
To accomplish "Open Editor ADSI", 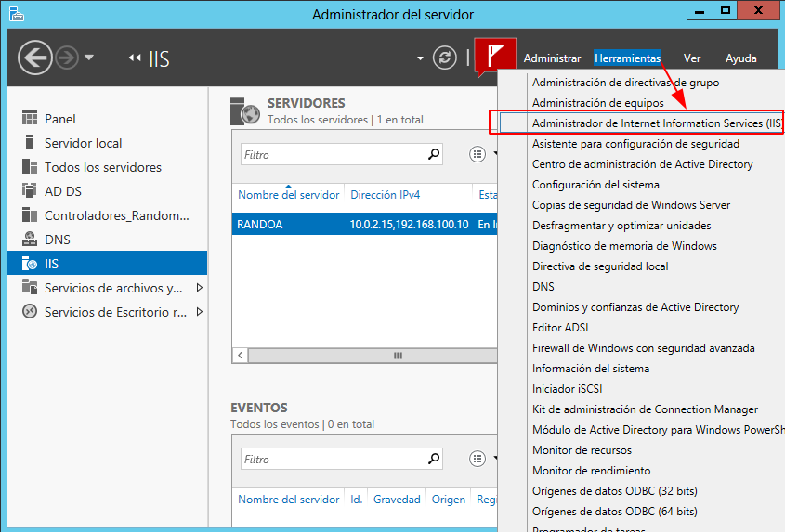I will (560, 328).
